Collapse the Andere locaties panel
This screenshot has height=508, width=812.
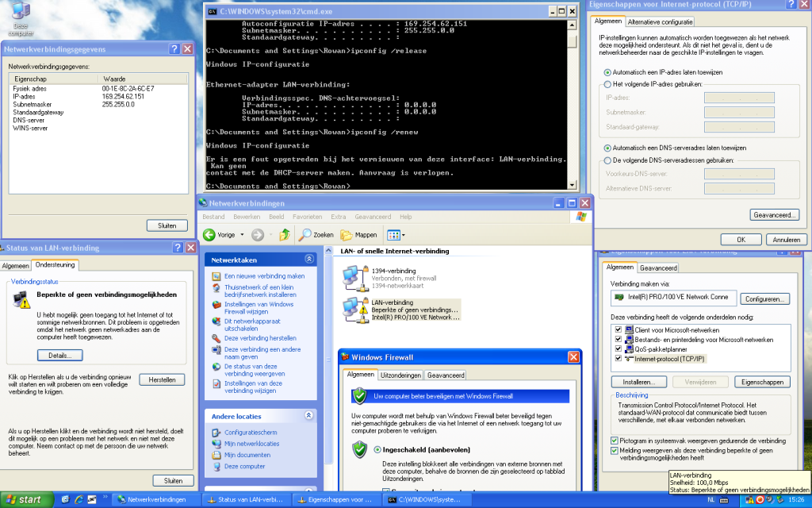tap(308, 415)
